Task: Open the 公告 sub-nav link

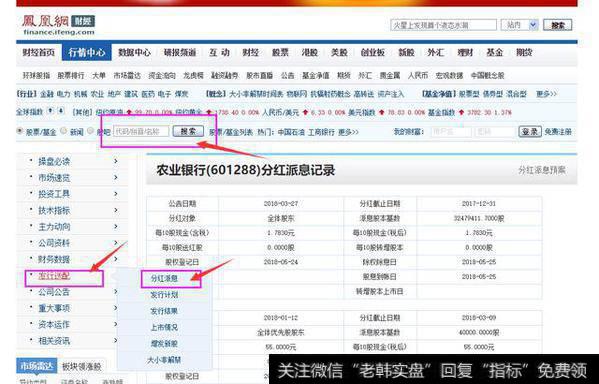Action: [288, 76]
